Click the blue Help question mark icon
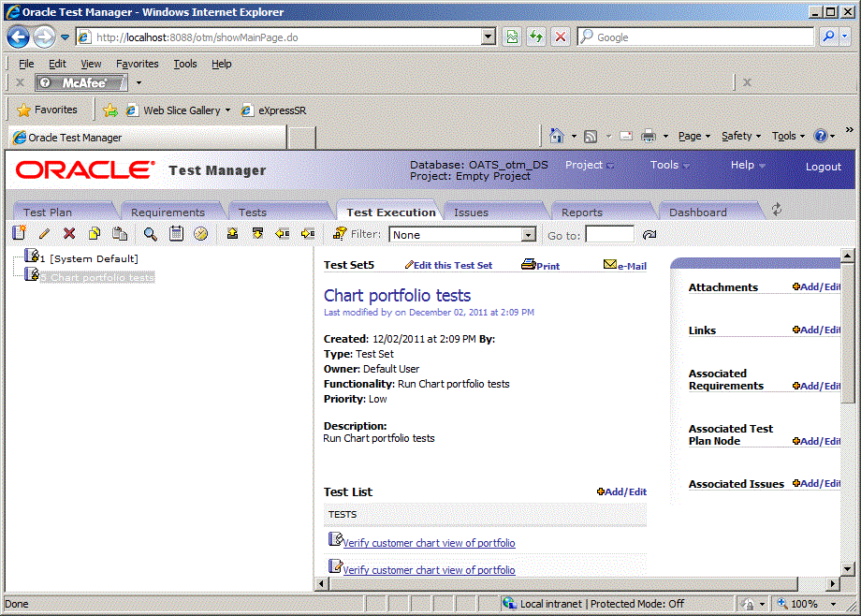This screenshot has height=616, width=861. [821, 136]
